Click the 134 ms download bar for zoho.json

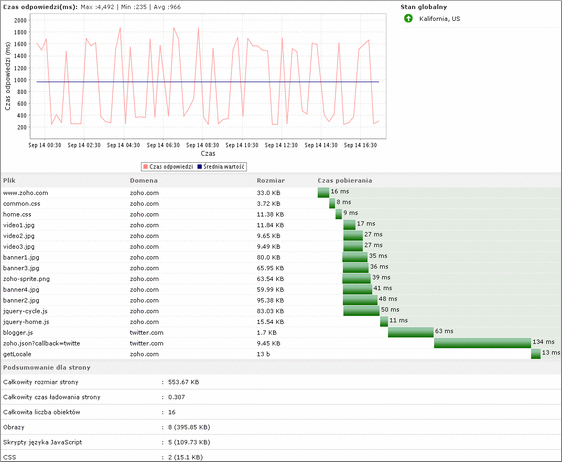(482, 343)
